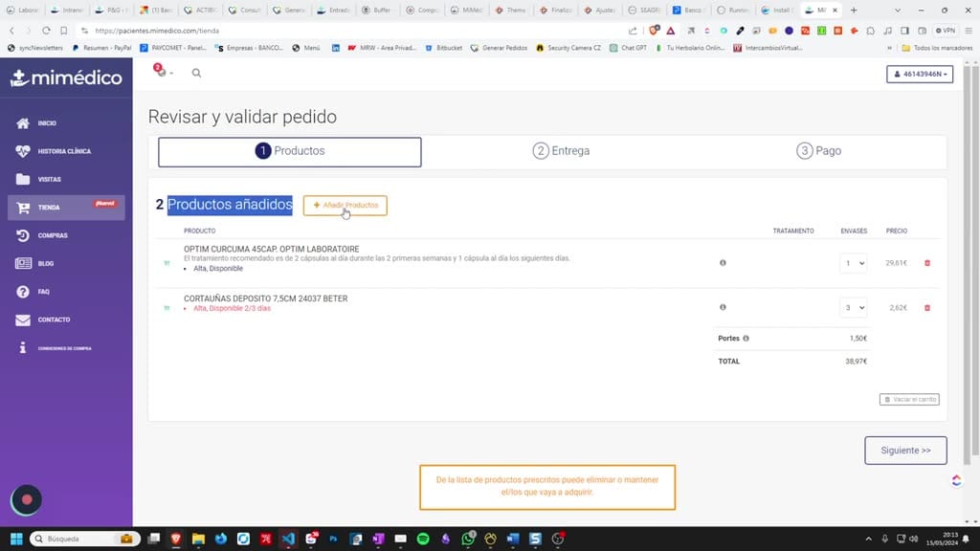Click the mimédico logo
The height and width of the screenshot is (551, 980).
pyautogui.click(x=66, y=77)
